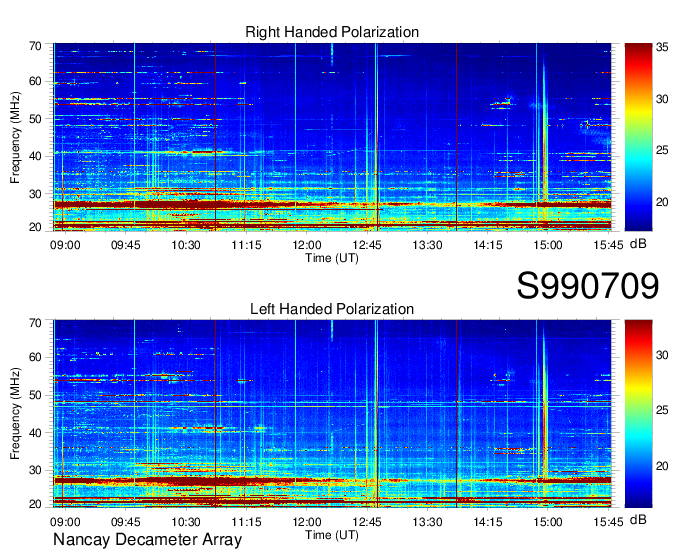This screenshot has height=552, width=680.
Task: Click the 20 label on top colorbar
Action: point(662,202)
